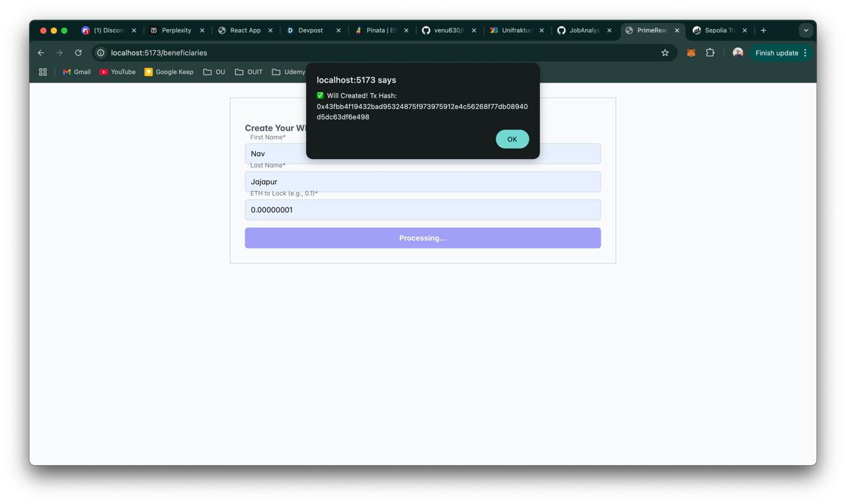
Task: Click the transaction hash text in dialog
Action: point(422,112)
